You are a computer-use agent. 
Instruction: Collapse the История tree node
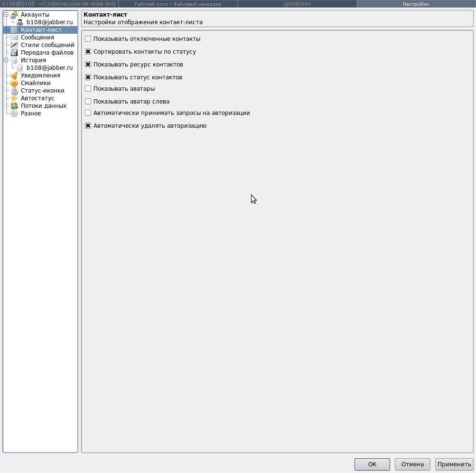6,60
